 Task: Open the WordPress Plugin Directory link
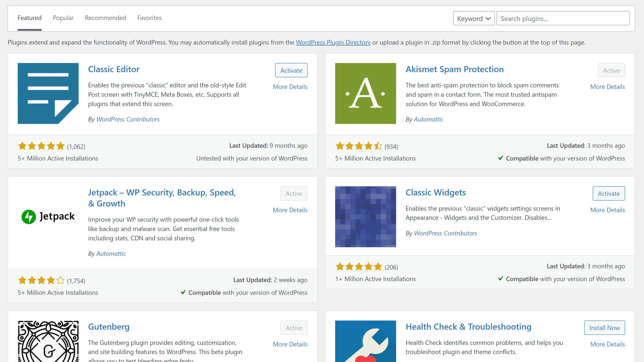pos(333,42)
